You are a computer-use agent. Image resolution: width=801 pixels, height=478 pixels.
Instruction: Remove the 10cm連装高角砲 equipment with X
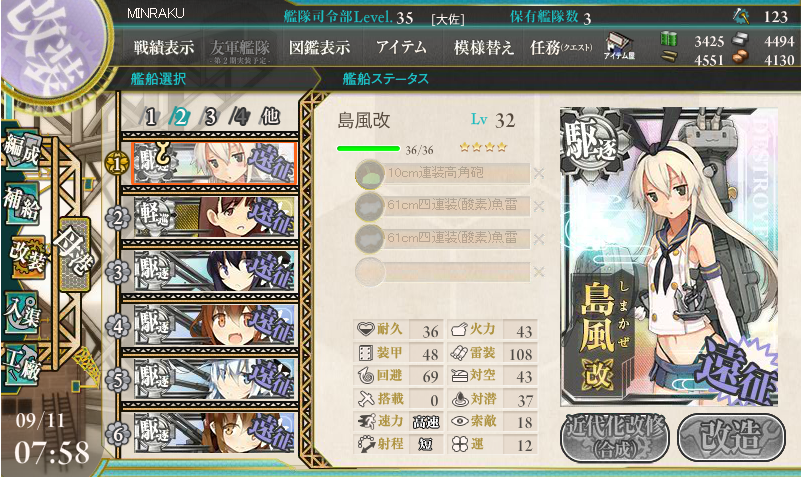tap(538, 174)
